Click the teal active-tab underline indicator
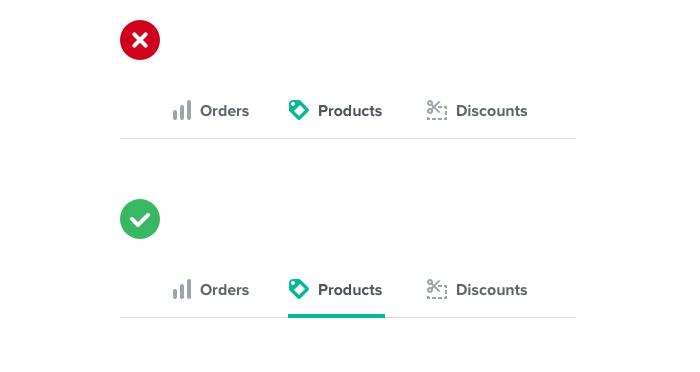 point(336,316)
